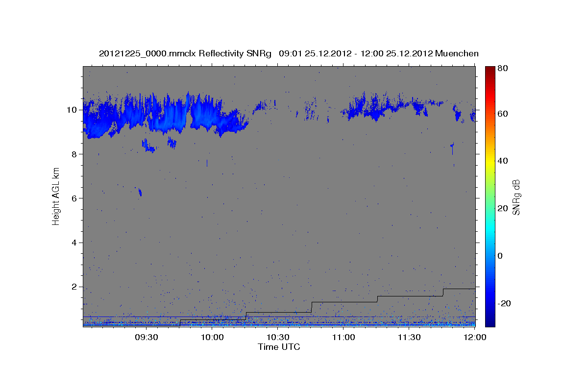Click the colorbar value label '-20'
Screen dimensions: 588x392
click(504, 303)
